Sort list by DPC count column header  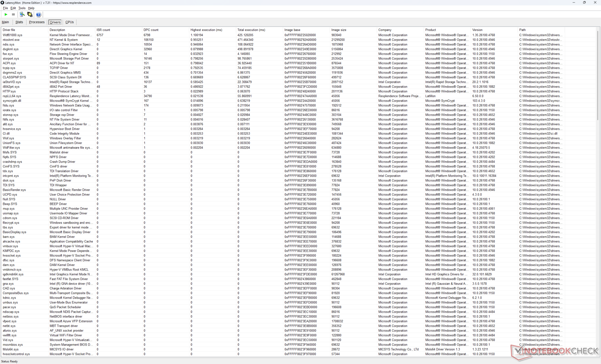pos(151,30)
